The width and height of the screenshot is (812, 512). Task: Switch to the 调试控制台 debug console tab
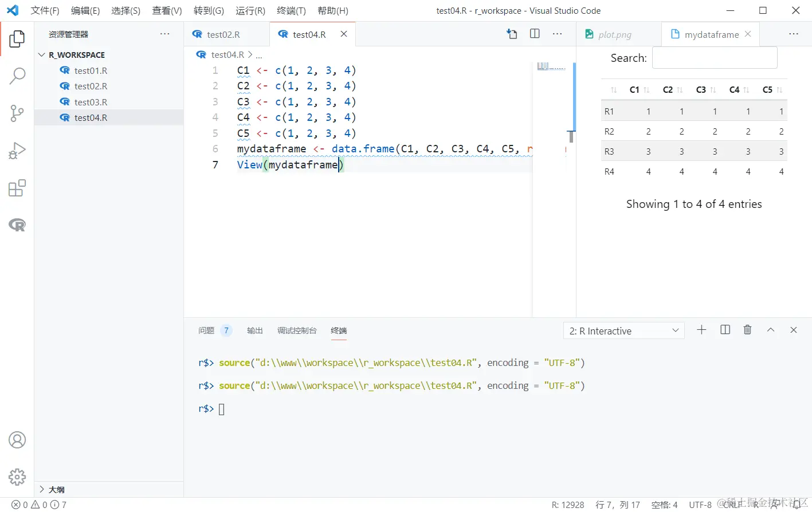(297, 330)
